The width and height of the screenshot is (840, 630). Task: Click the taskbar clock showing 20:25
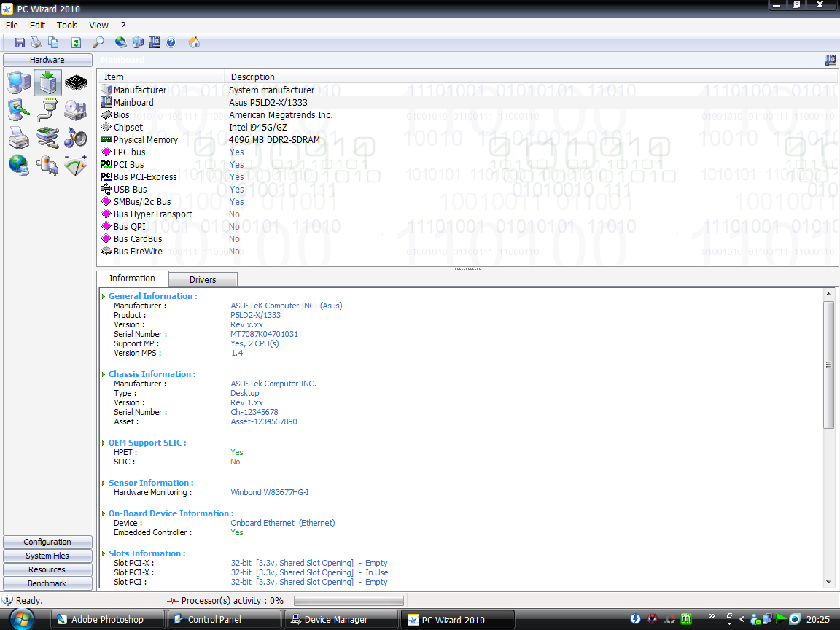(x=818, y=619)
